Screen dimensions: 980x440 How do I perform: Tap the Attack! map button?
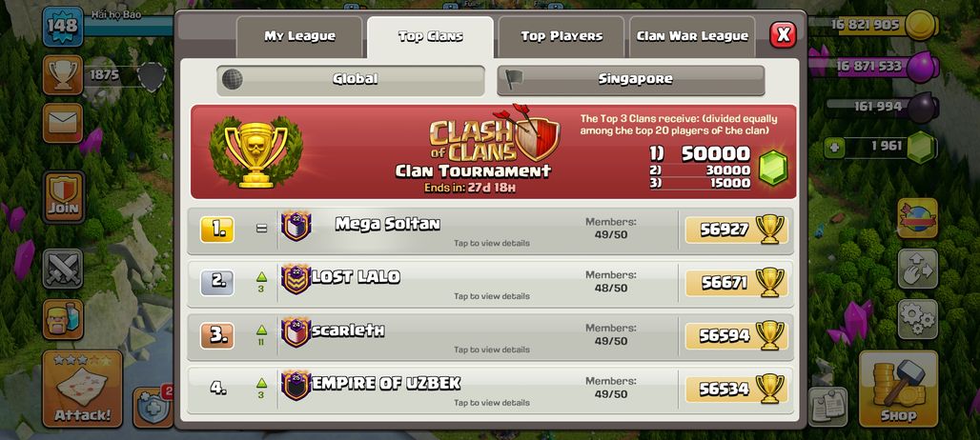tap(83, 389)
